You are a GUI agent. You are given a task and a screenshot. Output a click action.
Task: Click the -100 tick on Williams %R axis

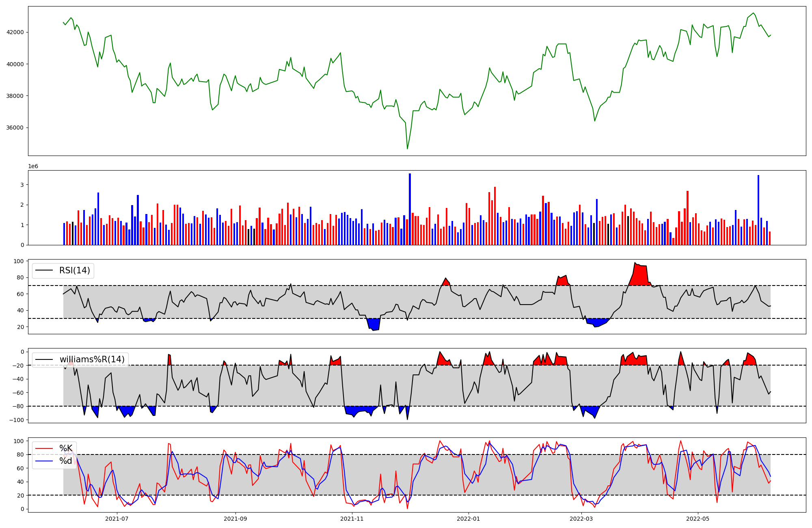(17, 420)
